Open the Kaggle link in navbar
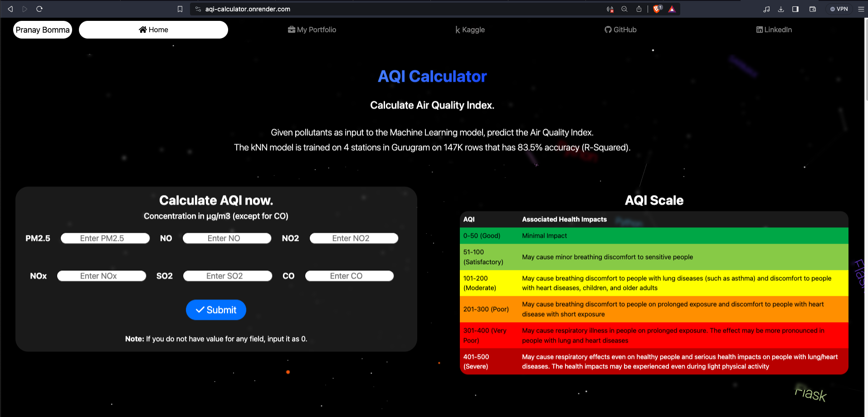868x417 pixels. point(470,29)
